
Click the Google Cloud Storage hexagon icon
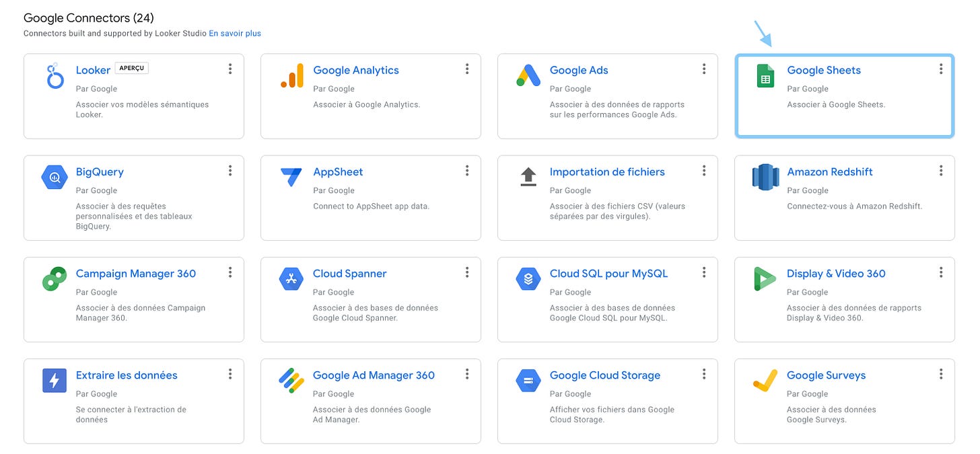528,381
